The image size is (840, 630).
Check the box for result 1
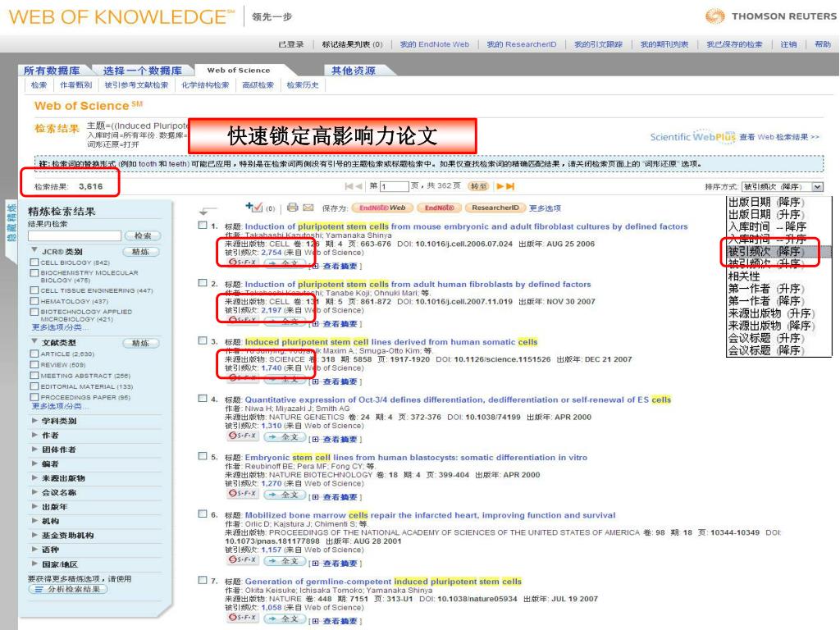tap(203, 225)
